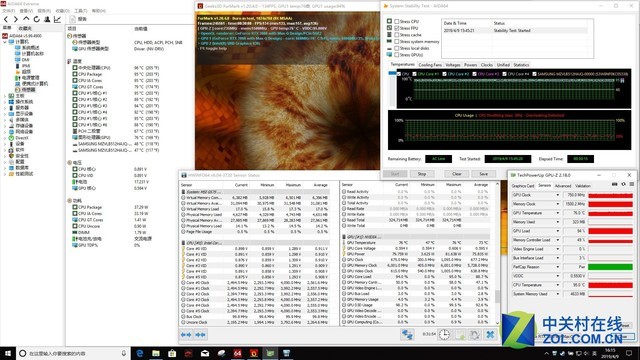Open Graphics Card tab in GPU-Z
640x360 pixels.
[522, 186]
